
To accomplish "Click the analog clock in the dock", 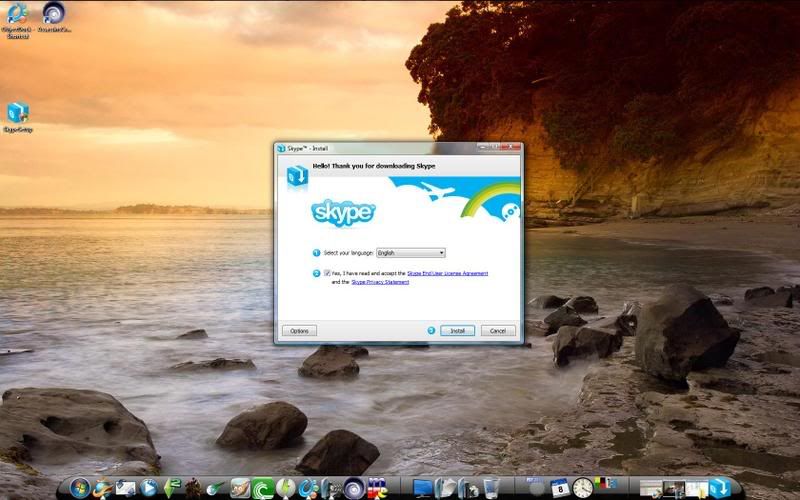I will click(x=583, y=488).
